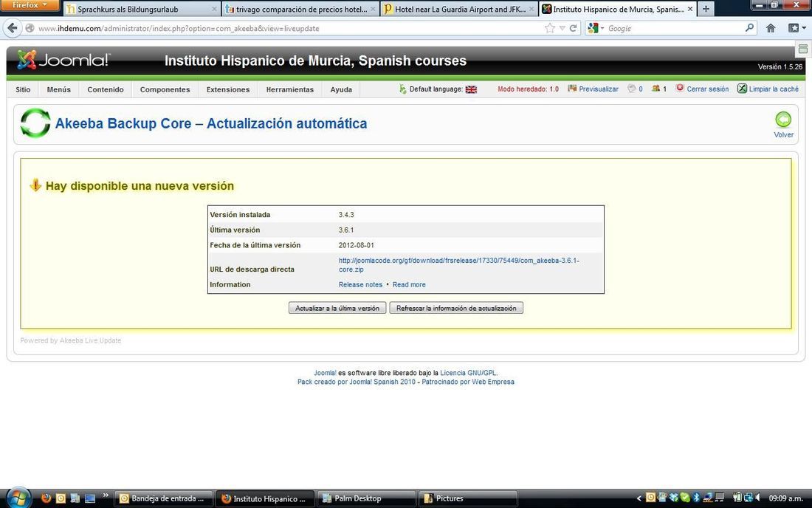Switch to Hotel near La Guardia tab
812x508 pixels.
pos(459,9)
